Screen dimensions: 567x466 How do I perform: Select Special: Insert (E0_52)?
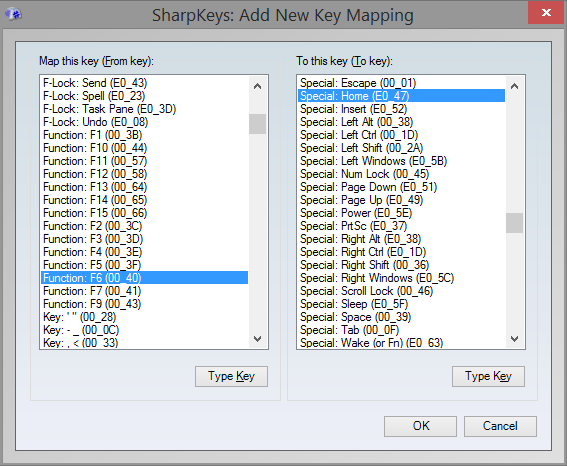pyautogui.click(x=401, y=109)
